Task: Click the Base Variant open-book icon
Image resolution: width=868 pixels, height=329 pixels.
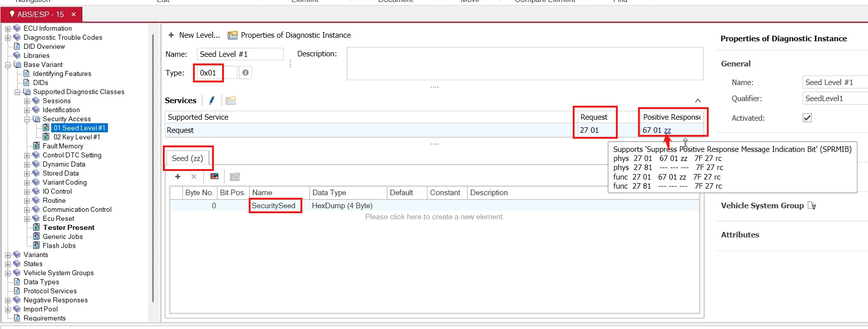Action: point(17,64)
